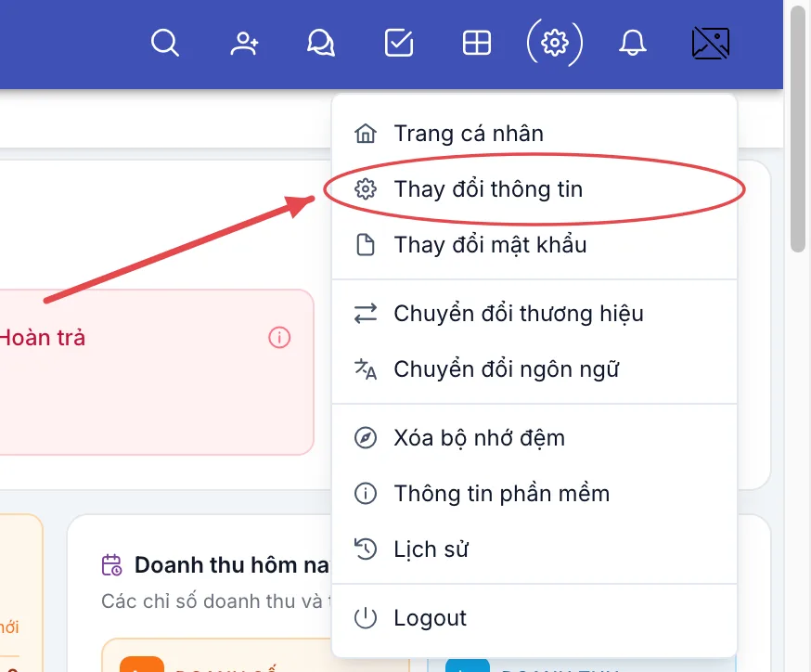Click translate icon for language switch
The width and height of the screenshot is (811, 672).
366,369
